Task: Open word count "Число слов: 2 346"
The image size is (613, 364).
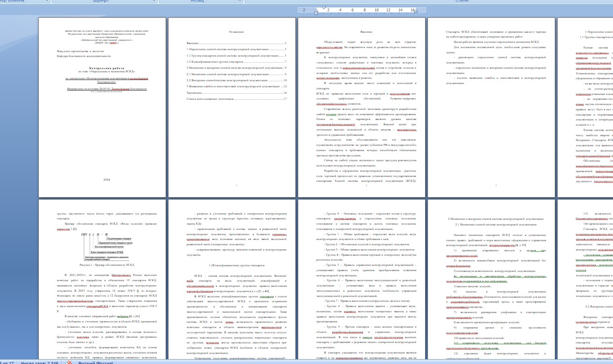Action: click(x=40, y=362)
